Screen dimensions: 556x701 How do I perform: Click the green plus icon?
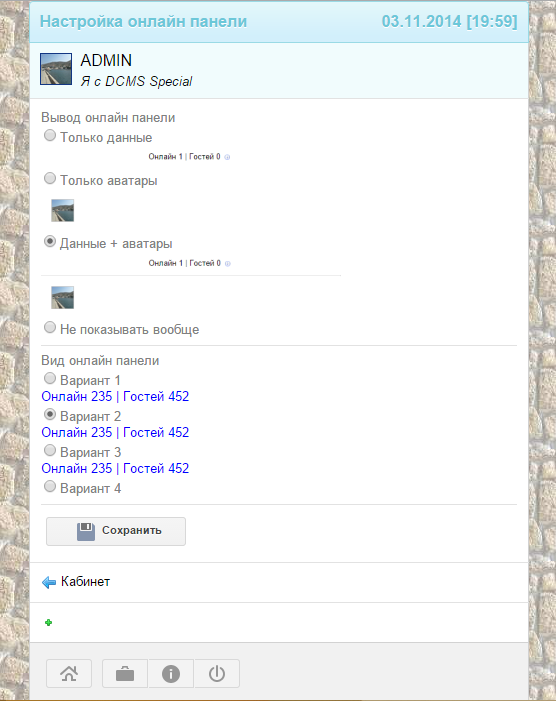(48, 622)
